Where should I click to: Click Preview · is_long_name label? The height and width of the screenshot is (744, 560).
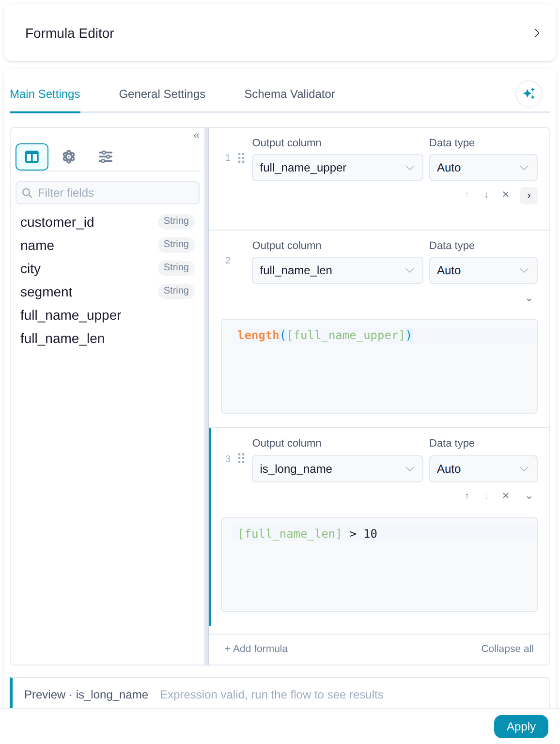click(86, 695)
